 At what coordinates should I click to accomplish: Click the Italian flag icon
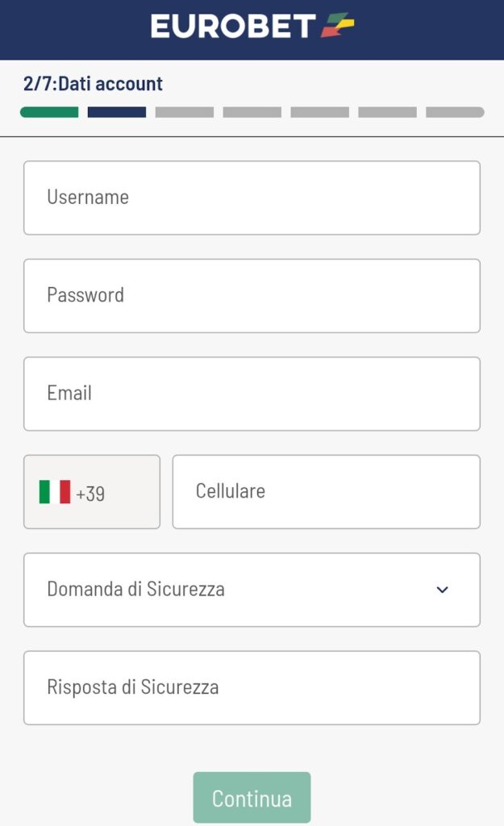(x=53, y=491)
